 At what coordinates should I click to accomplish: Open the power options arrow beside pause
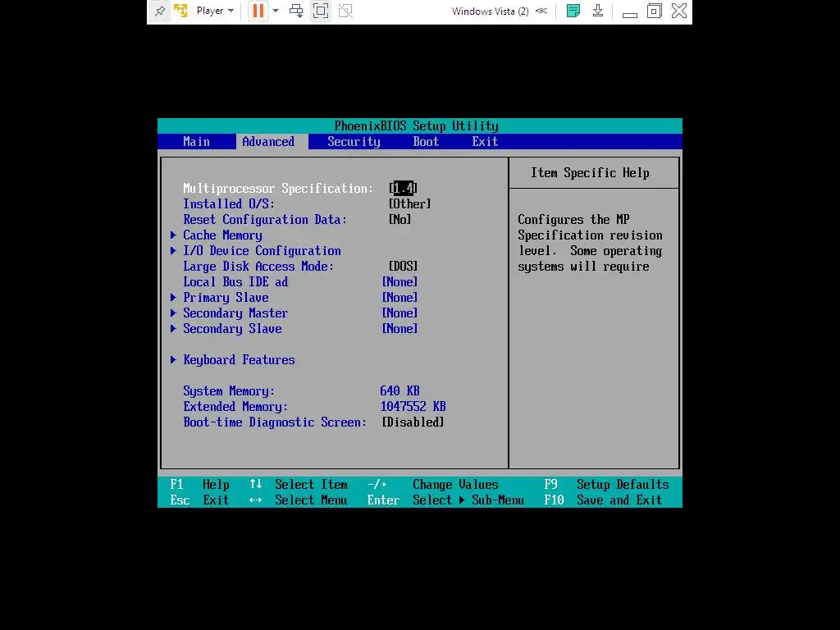point(276,11)
